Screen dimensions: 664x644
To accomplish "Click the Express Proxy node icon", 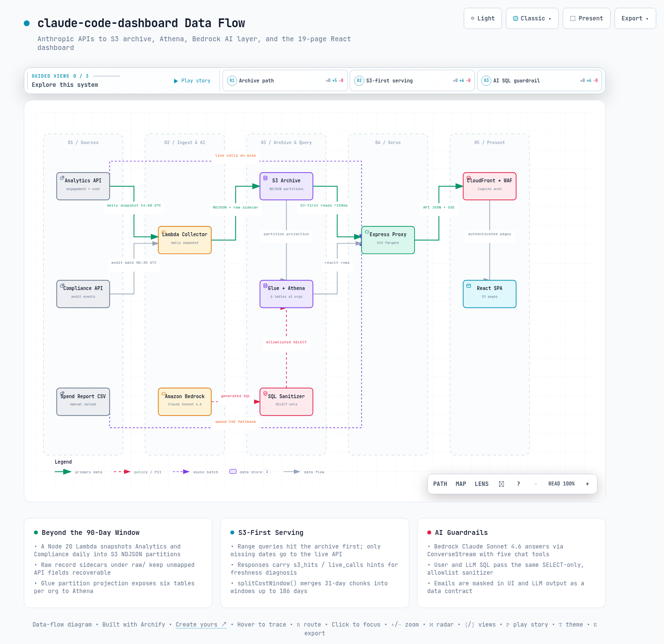I will click(367, 232).
